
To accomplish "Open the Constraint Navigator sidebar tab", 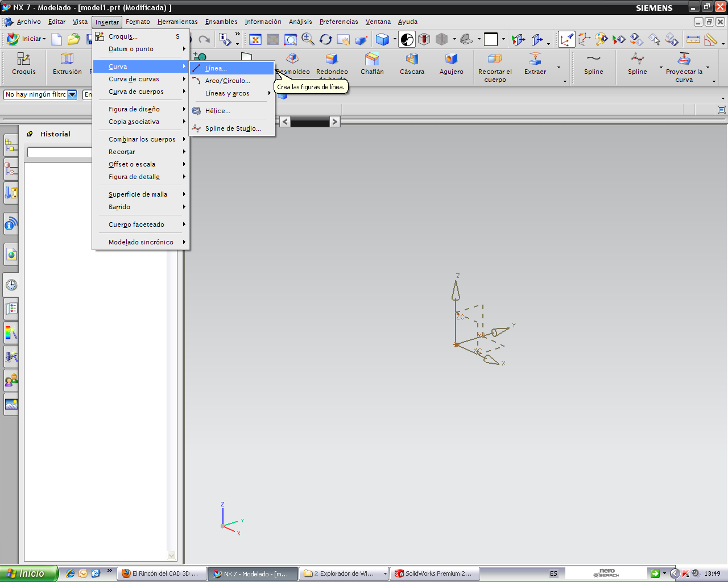I will (11, 169).
